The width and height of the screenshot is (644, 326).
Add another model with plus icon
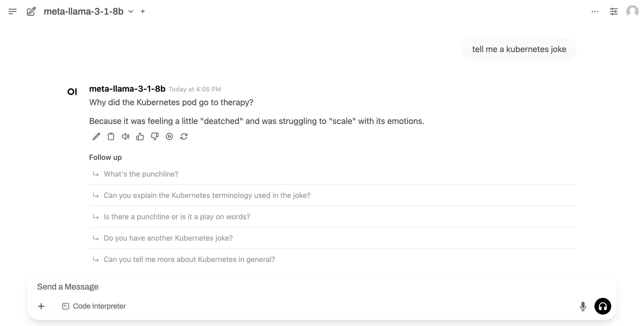143,11
